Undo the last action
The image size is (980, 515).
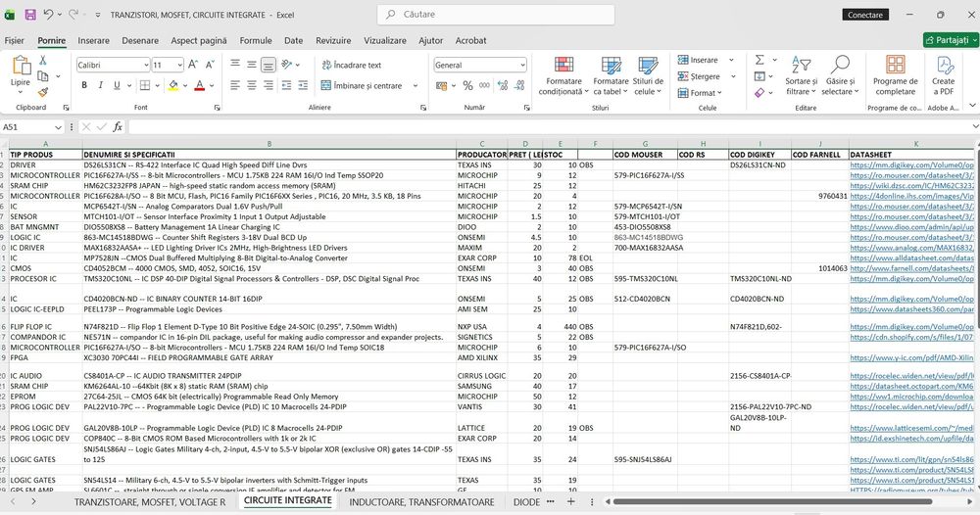[x=48, y=15]
